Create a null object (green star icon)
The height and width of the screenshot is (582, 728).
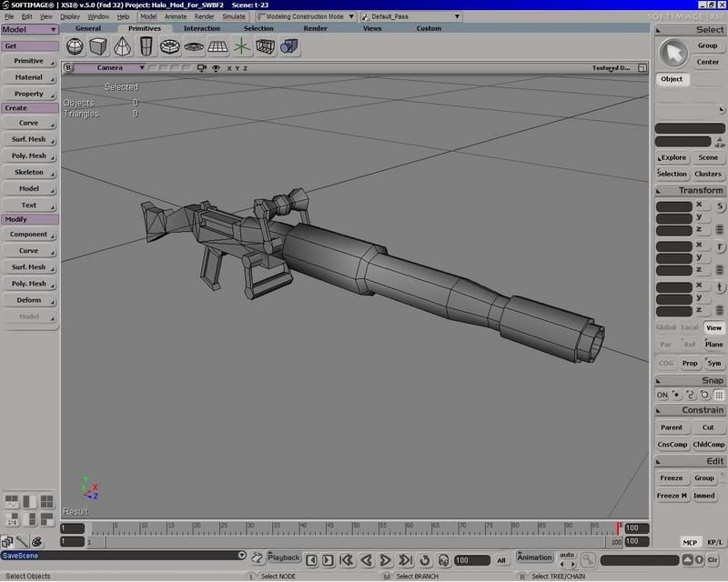pos(241,46)
